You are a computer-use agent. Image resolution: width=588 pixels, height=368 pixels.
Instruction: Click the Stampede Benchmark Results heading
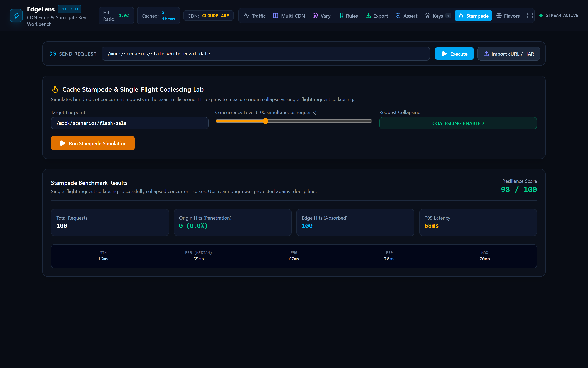(x=89, y=183)
